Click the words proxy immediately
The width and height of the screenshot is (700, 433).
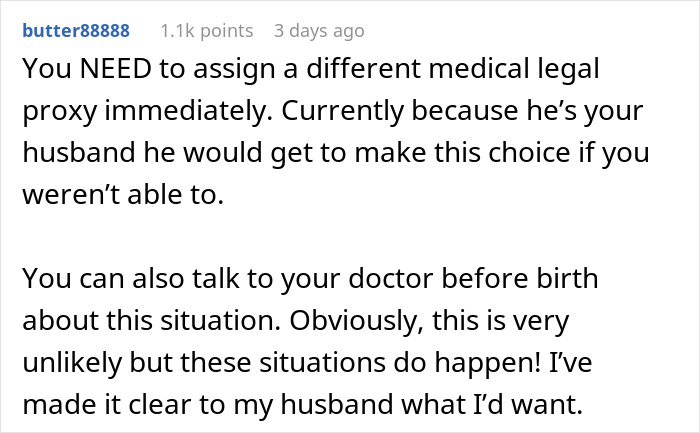130,114
